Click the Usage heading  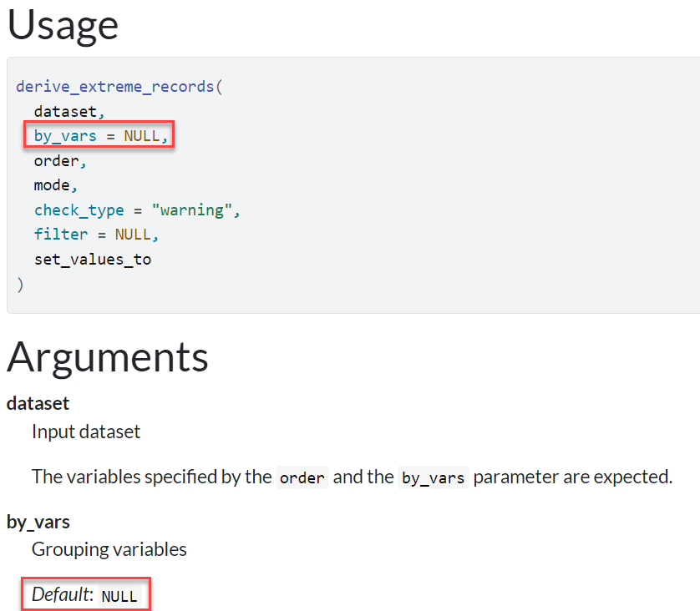click(63, 25)
